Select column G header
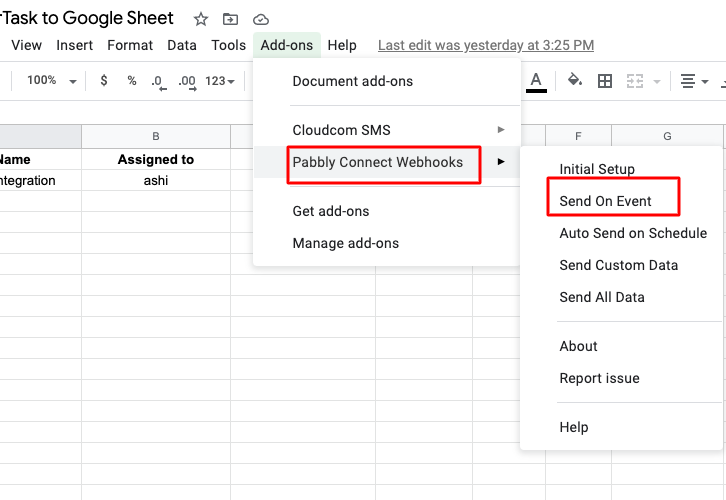726x500 pixels. point(667,136)
